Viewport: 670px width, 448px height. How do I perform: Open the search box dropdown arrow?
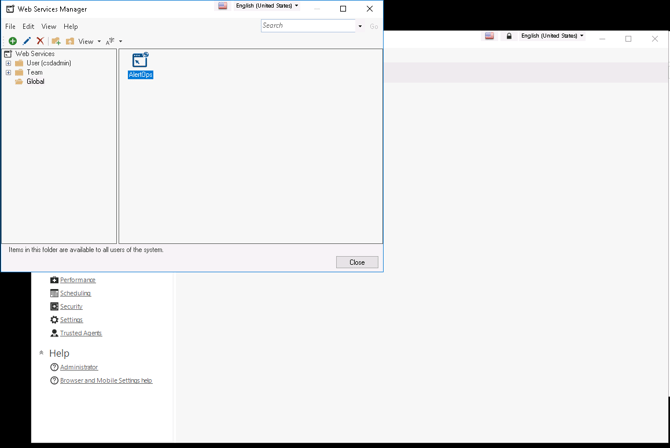360,26
